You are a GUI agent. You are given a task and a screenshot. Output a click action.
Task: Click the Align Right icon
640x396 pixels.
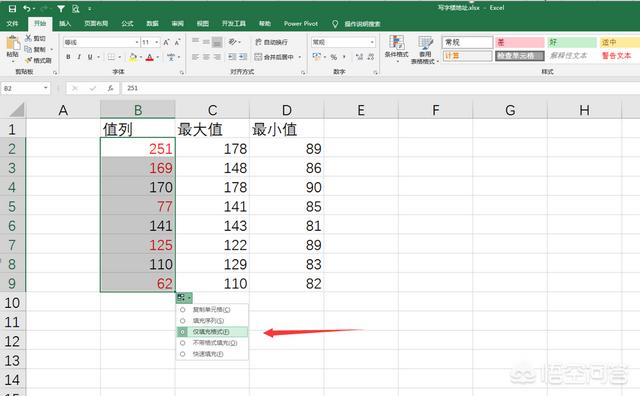(217, 57)
